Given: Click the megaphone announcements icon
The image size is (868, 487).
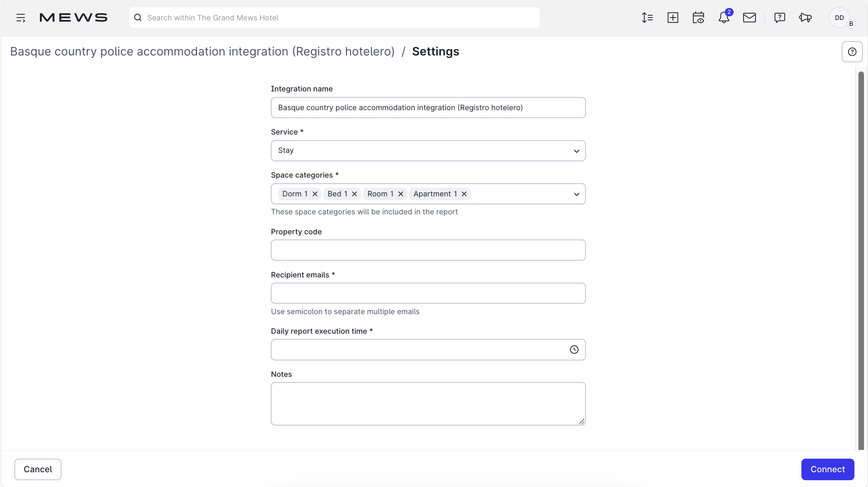Looking at the screenshot, I should tap(805, 18).
